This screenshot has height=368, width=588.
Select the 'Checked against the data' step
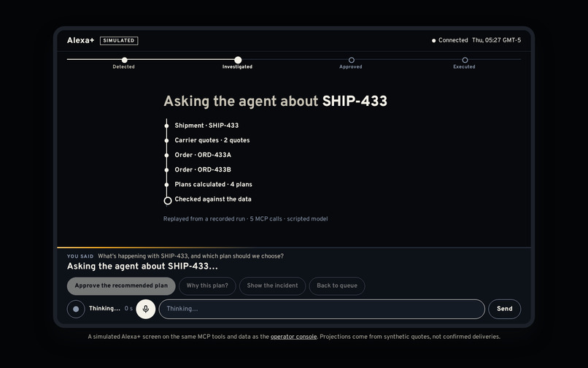coord(212,199)
